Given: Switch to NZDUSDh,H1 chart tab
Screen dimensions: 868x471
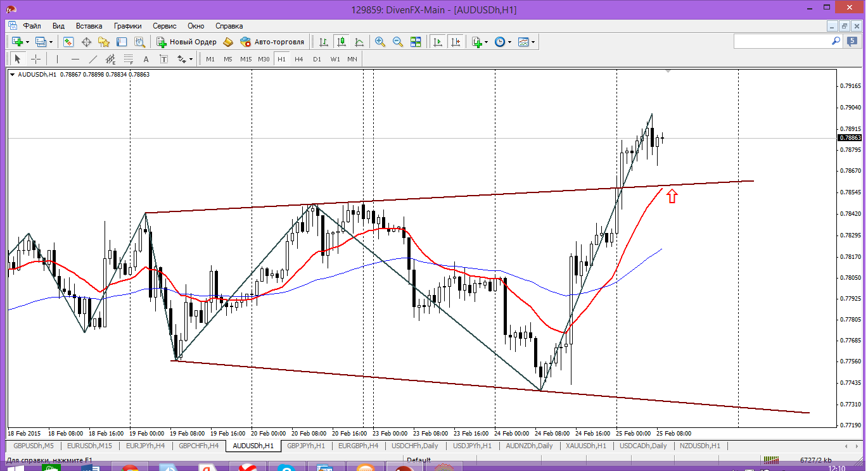Looking at the screenshot, I should [x=700, y=446].
